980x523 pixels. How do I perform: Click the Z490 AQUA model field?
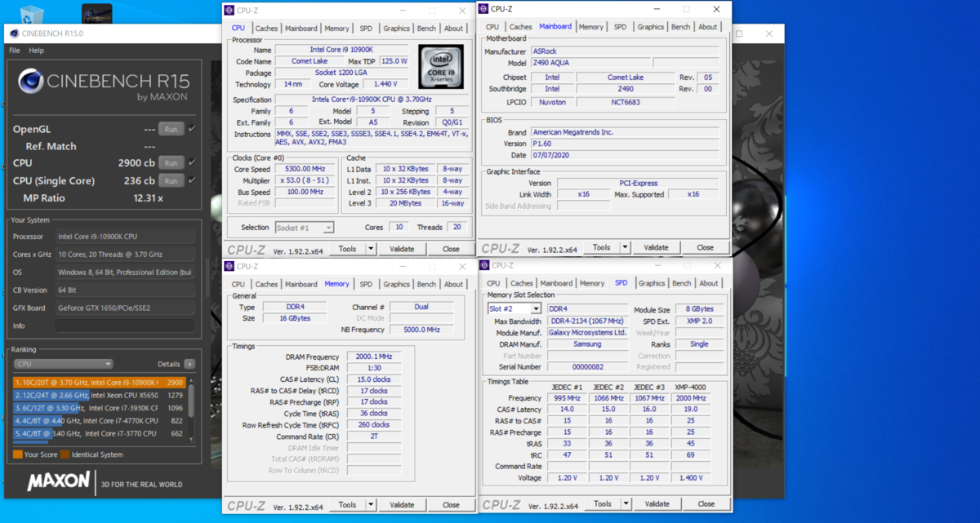(590, 63)
